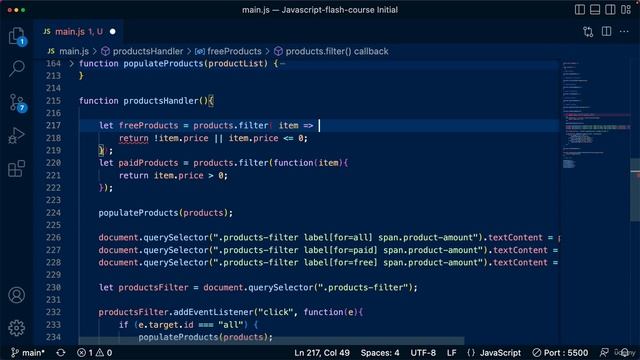Click LF end of line selector
This screenshot has width=640, height=360.
pyautogui.click(x=451, y=353)
